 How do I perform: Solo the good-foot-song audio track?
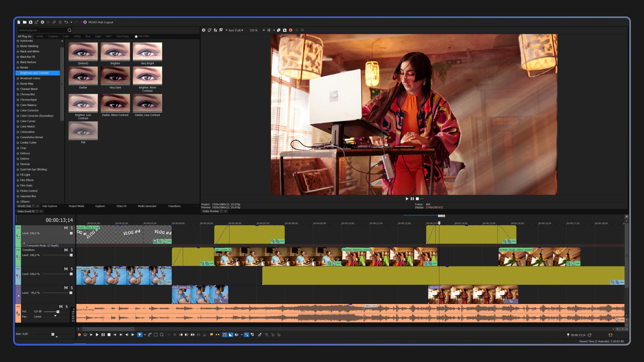coord(66,307)
